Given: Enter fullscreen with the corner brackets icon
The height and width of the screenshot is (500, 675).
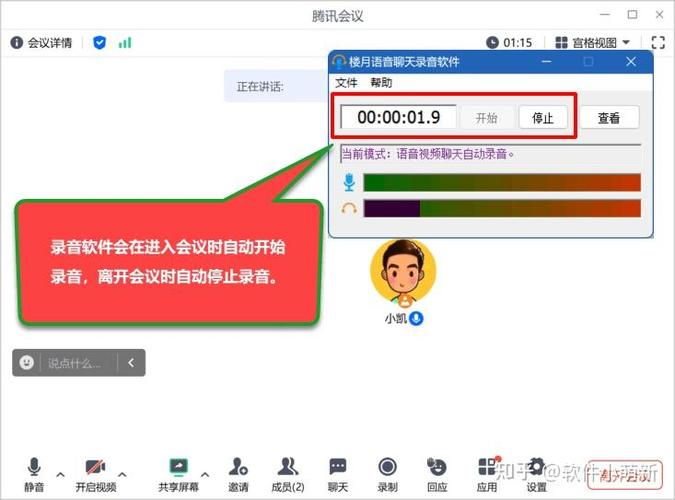Looking at the screenshot, I should 658,43.
